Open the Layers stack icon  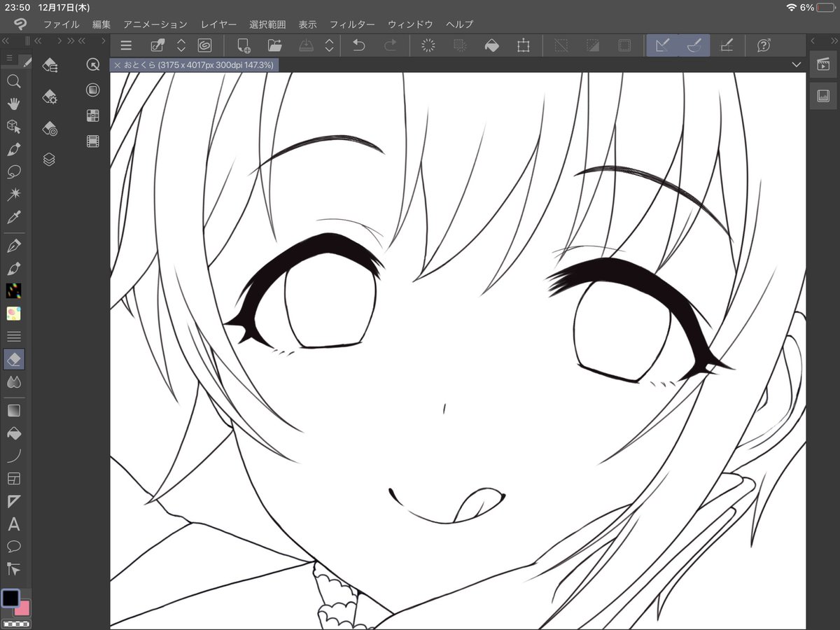click(49, 160)
